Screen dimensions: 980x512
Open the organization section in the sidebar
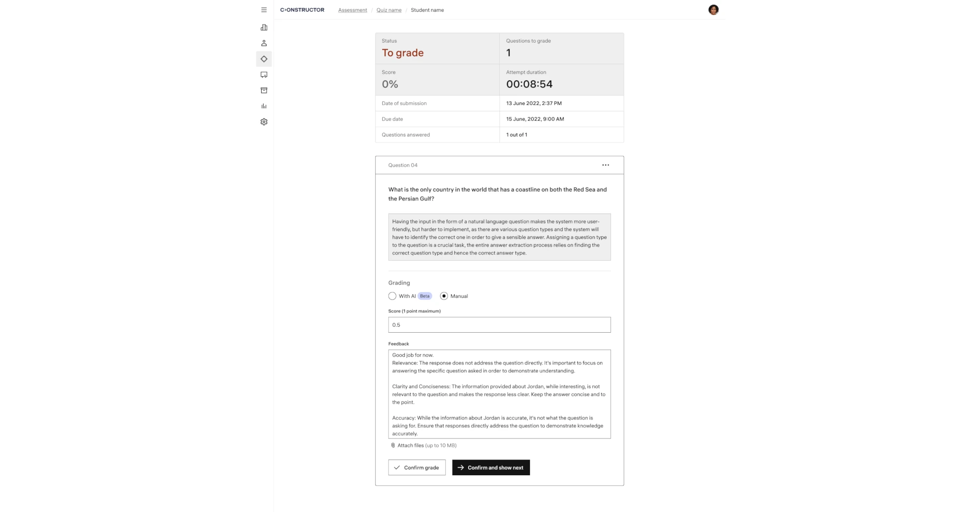point(264,27)
